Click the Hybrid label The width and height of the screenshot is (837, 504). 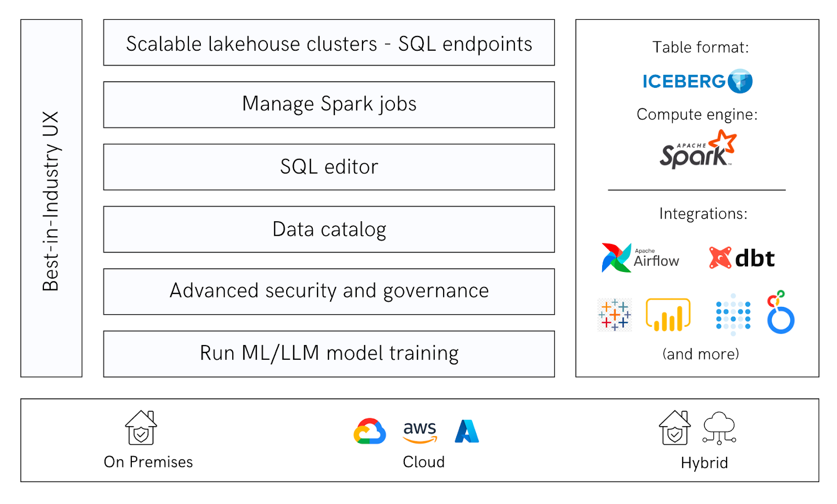coord(704,463)
